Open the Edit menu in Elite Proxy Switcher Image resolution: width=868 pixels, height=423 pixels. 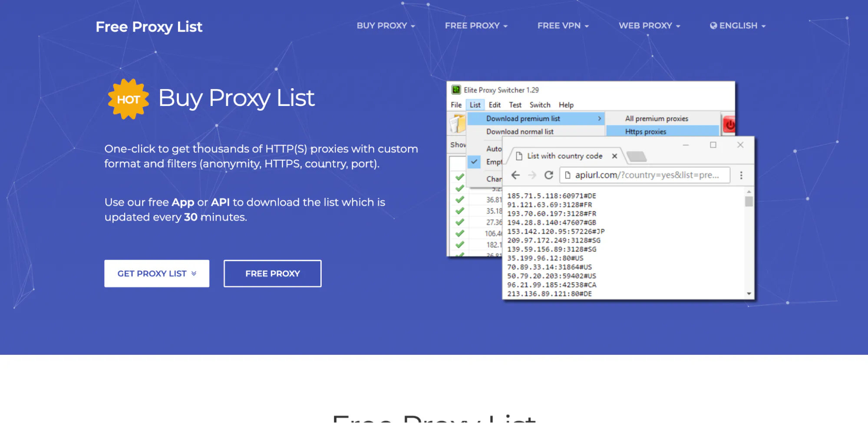click(495, 105)
